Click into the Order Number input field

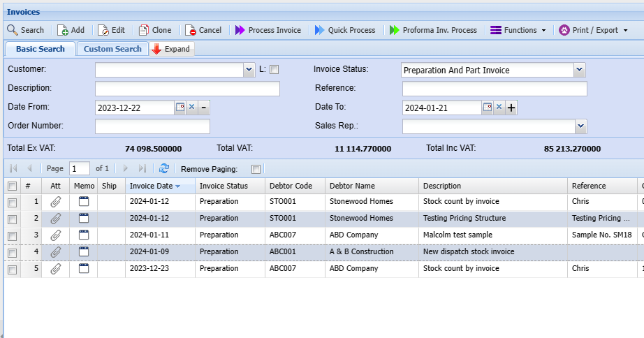click(152, 126)
